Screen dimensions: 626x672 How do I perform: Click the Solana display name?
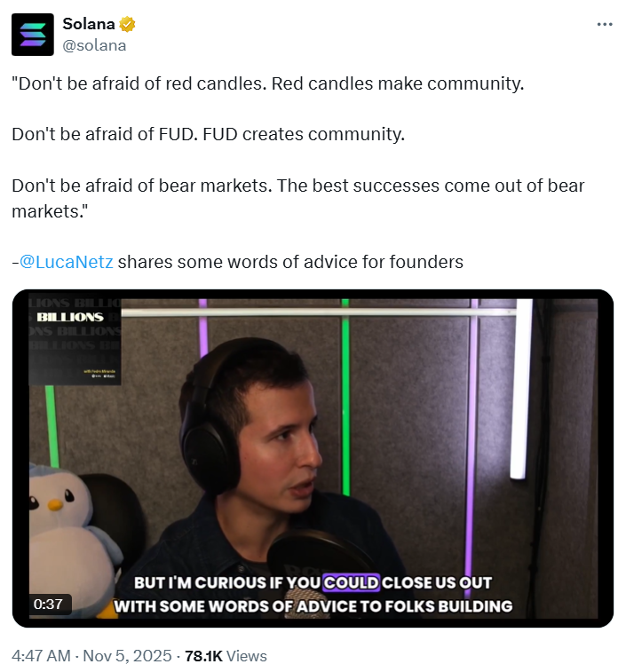coord(89,24)
